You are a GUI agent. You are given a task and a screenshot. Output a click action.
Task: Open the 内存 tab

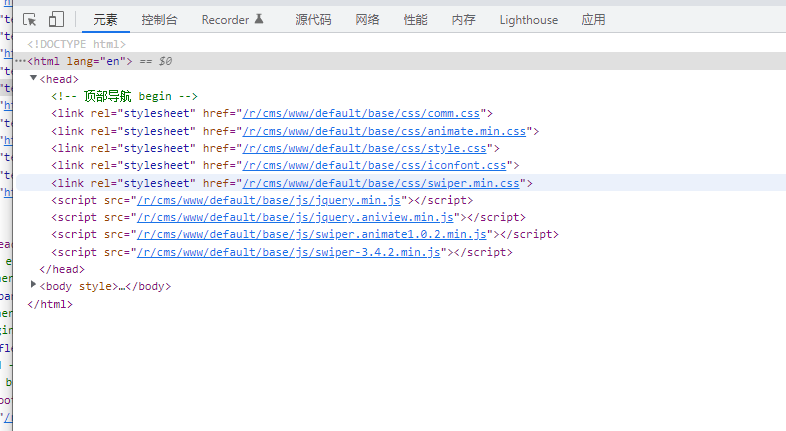click(463, 19)
